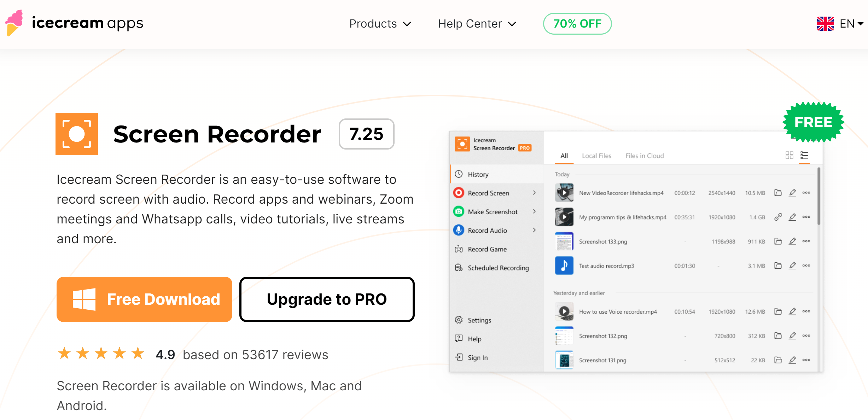Click the Upgrade to PRO button
Viewport: 868px width, 420px height.
coord(327,301)
